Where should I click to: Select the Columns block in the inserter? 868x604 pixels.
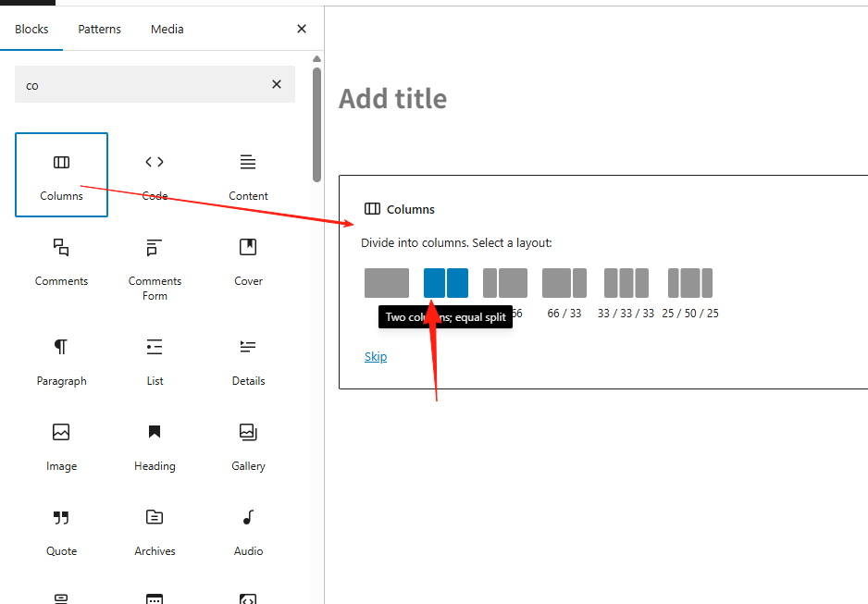point(61,175)
